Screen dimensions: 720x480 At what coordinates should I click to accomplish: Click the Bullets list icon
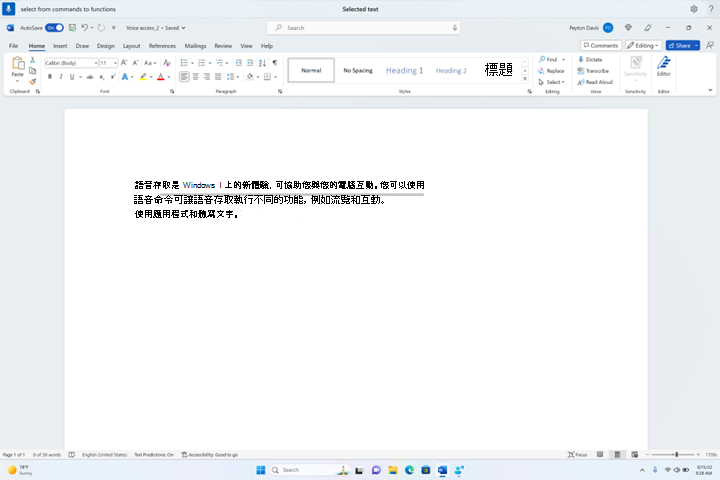pyautogui.click(x=184, y=63)
